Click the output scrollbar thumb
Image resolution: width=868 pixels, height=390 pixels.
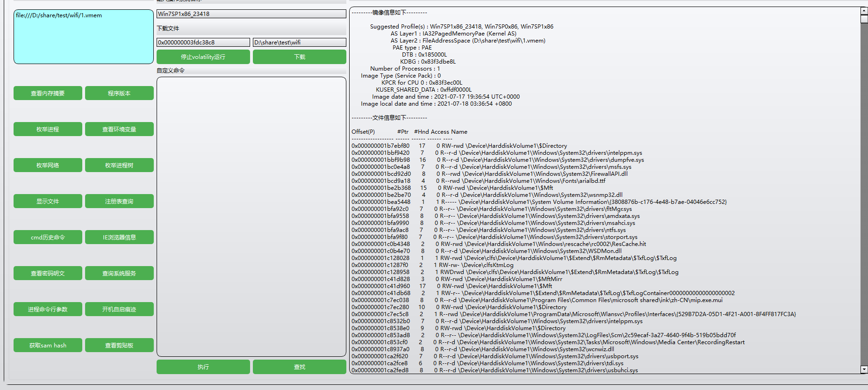[x=864, y=19]
